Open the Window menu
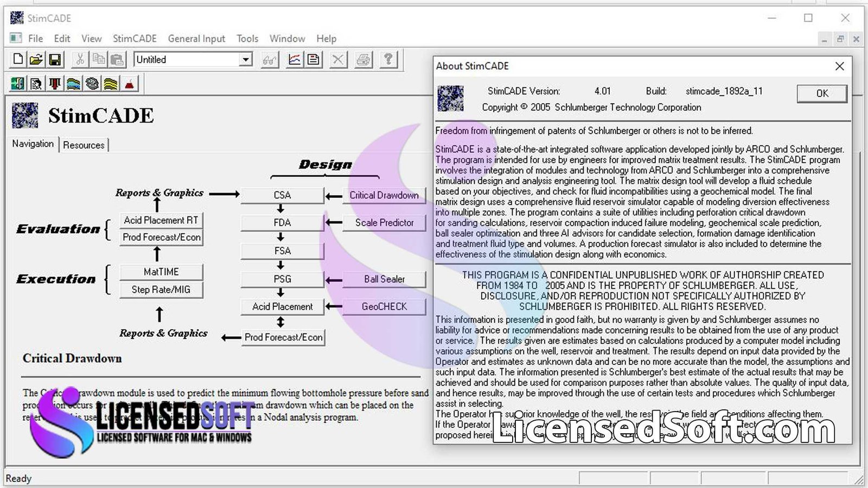The image size is (868, 488). click(287, 38)
